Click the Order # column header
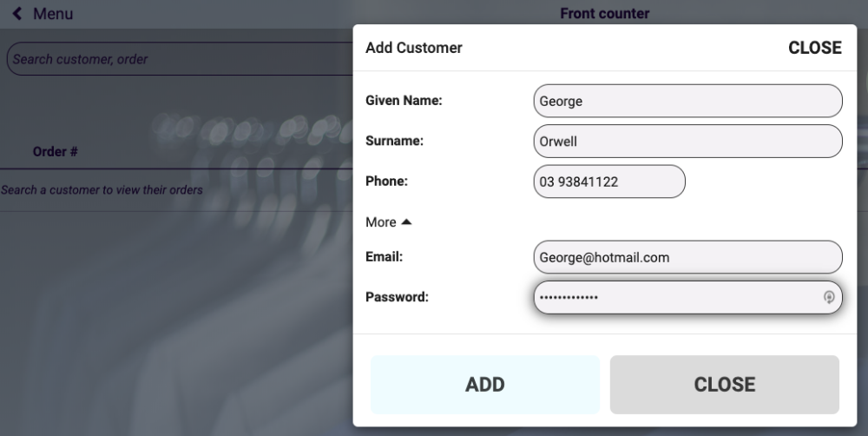 click(56, 152)
